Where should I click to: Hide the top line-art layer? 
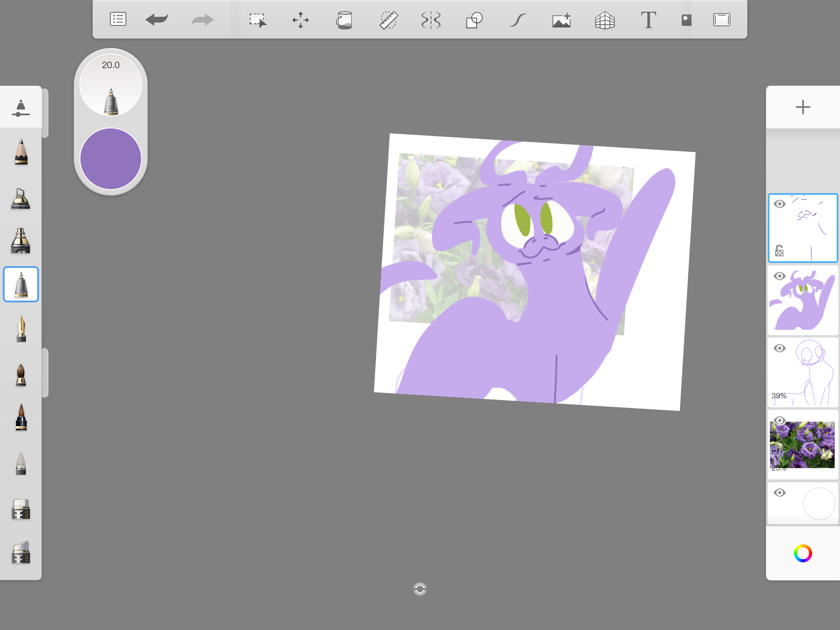tap(780, 204)
